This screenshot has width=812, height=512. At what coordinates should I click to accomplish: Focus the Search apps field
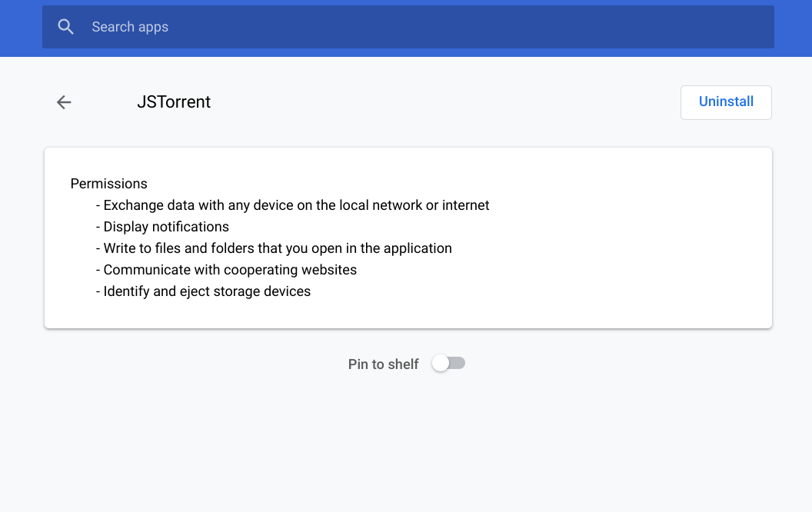(431, 27)
